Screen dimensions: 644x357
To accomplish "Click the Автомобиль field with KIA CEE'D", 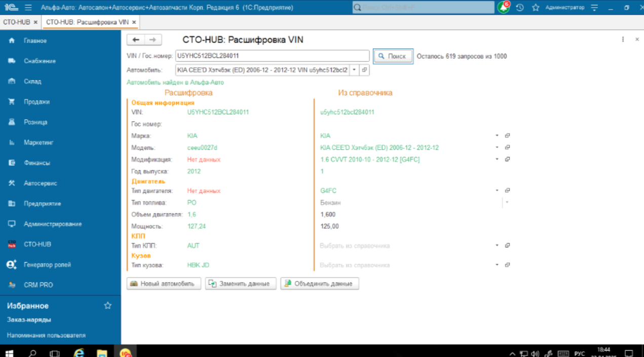I will pyautogui.click(x=262, y=70).
